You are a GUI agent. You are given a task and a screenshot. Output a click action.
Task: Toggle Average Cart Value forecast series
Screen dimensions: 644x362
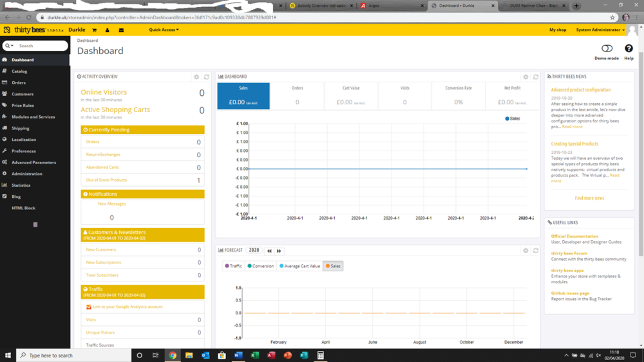[300, 266]
